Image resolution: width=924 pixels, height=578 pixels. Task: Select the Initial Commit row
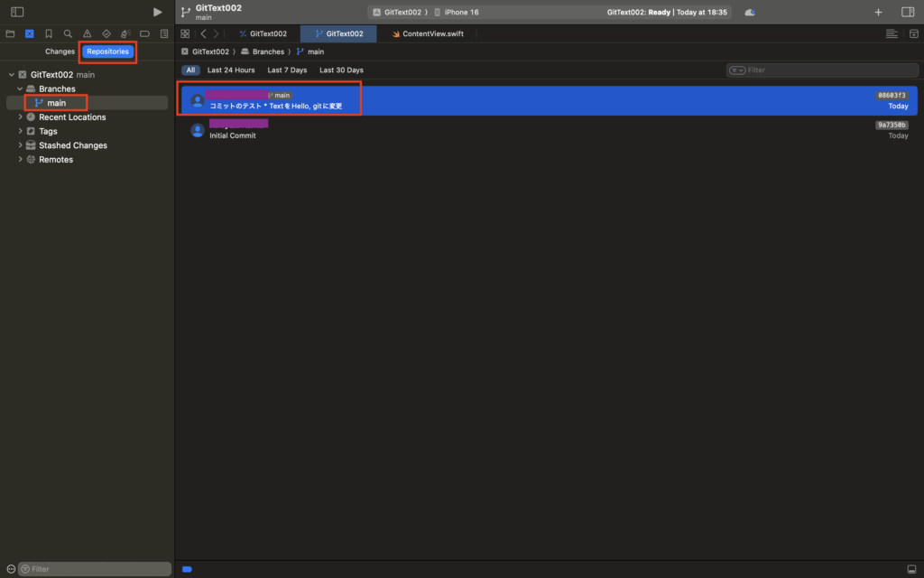tap(550, 130)
